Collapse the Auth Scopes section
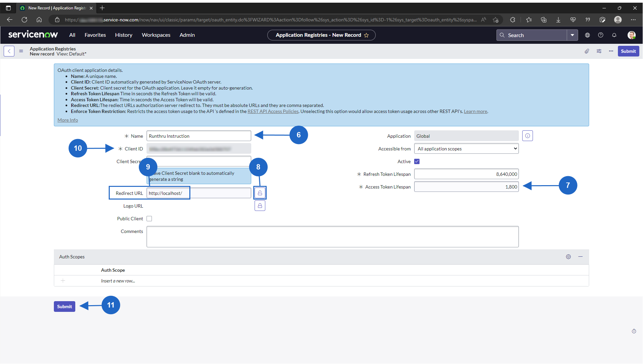Image resolution: width=643 pixels, height=364 pixels. 580,257
